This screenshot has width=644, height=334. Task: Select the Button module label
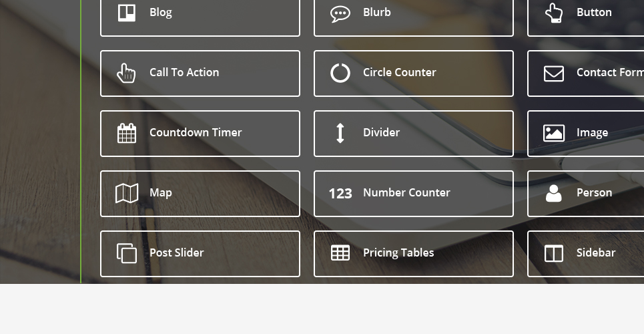tap(594, 12)
